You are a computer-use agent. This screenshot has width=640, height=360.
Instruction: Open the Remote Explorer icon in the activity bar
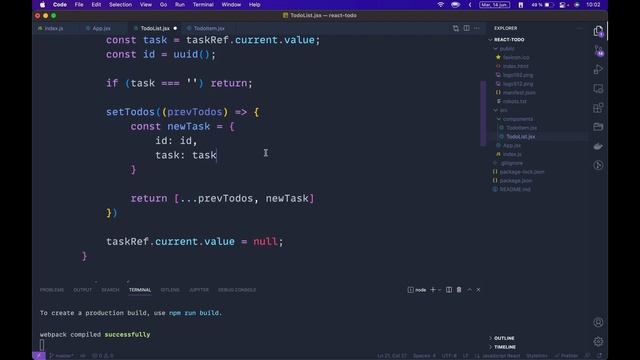pyautogui.click(x=598, y=89)
